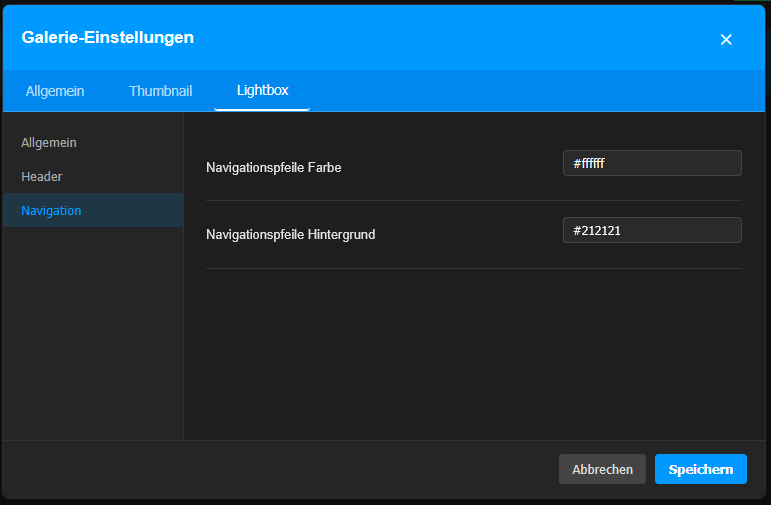
Task: Open the Allgemein sidebar section
Action: (93, 143)
